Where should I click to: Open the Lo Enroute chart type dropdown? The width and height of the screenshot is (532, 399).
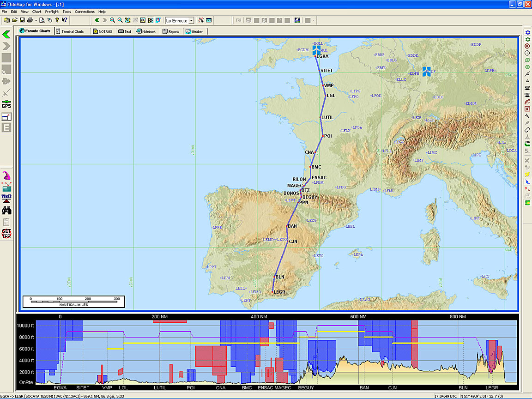pyautogui.click(x=191, y=21)
